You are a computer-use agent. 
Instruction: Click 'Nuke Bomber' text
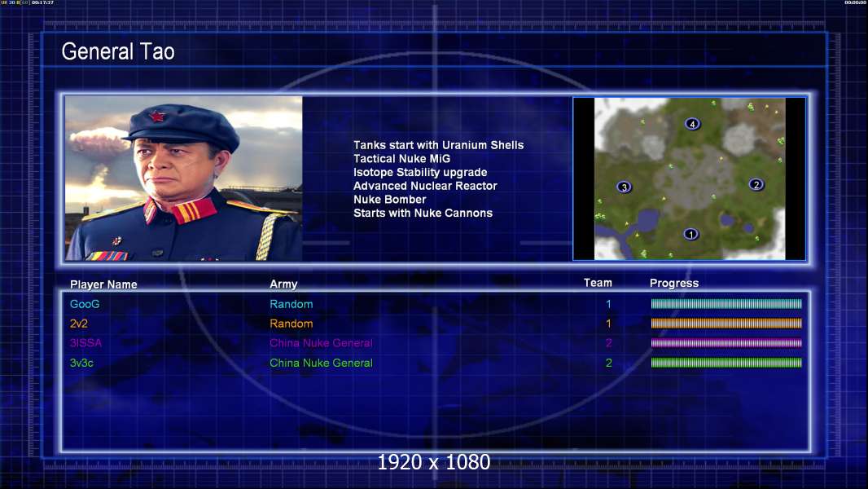390,200
